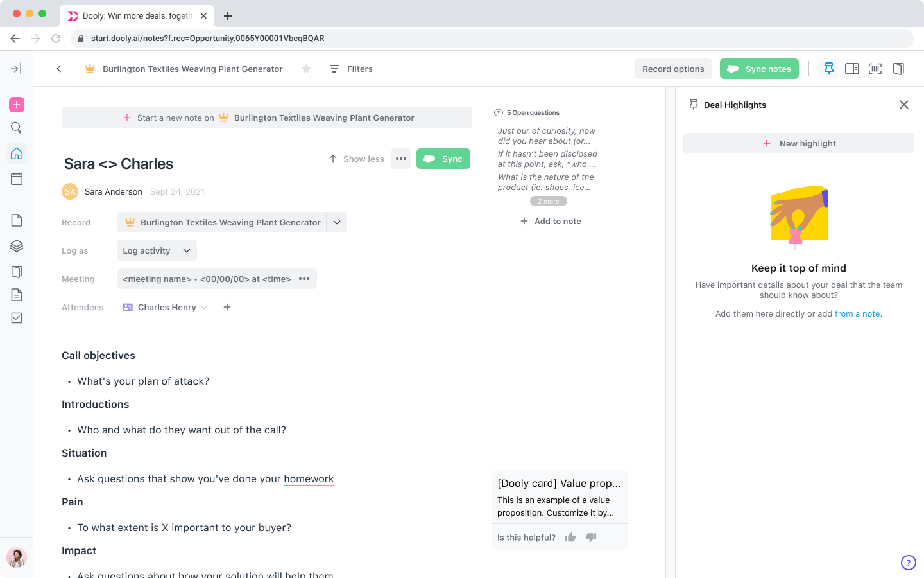This screenshot has width=924, height=578.
Task: Add another attendee with the plus
Action: tap(227, 307)
